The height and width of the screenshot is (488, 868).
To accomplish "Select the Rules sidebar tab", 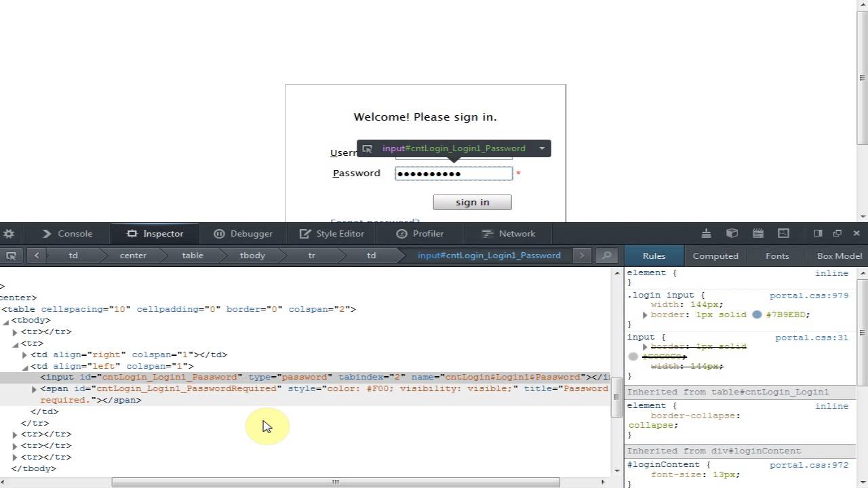I will 654,256.
